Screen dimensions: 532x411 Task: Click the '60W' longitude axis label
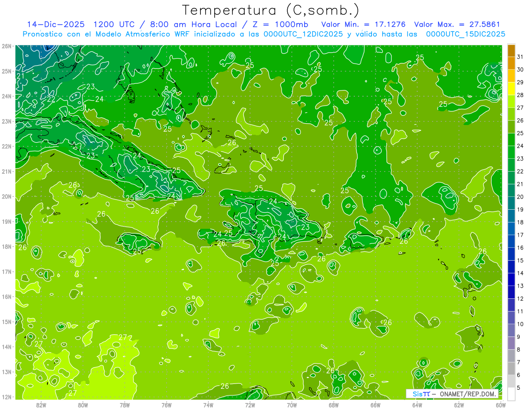pyautogui.click(x=501, y=405)
